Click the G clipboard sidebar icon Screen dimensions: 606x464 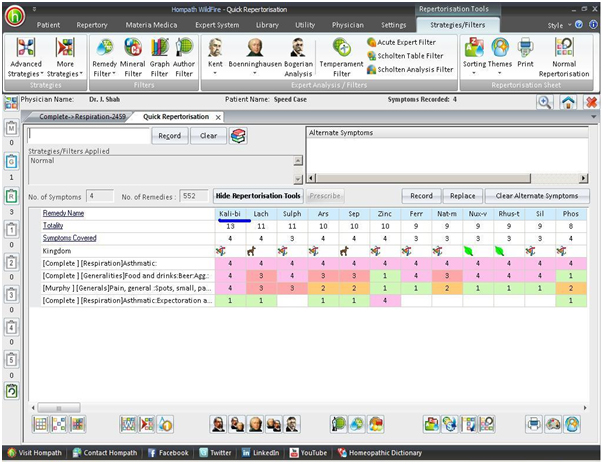click(12, 161)
